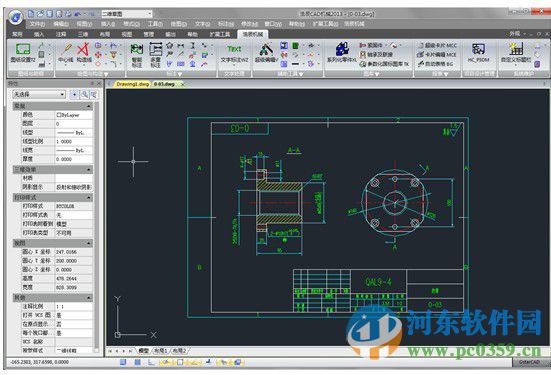Click the HC_PSDM tool
This screenshot has height=375, width=551.
pos(479,53)
